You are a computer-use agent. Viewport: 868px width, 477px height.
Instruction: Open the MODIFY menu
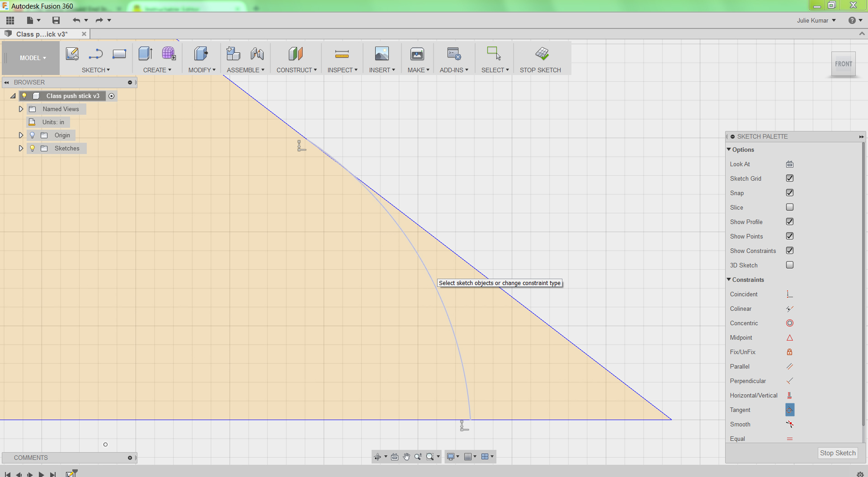[202, 70]
